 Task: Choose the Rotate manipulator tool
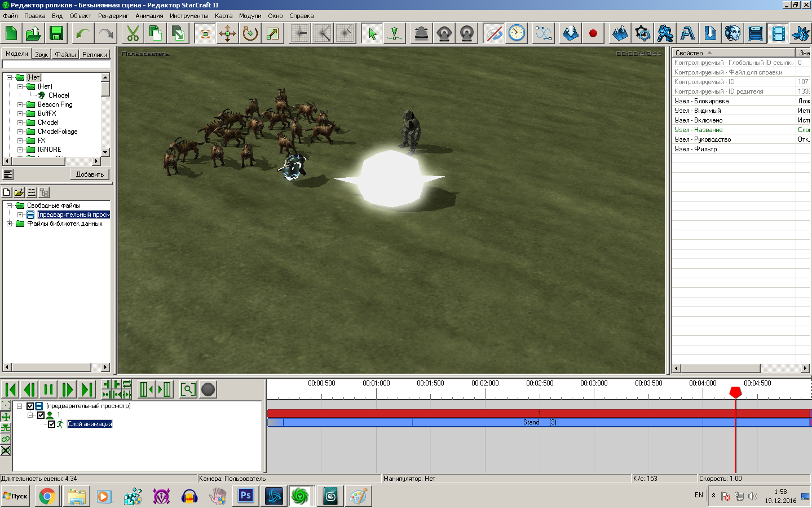250,33
